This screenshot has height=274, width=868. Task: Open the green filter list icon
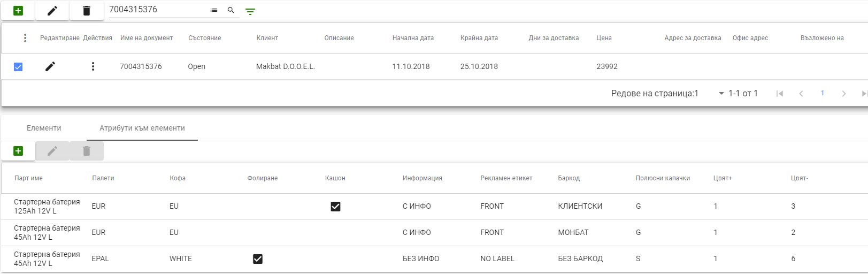[x=250, y=11]
